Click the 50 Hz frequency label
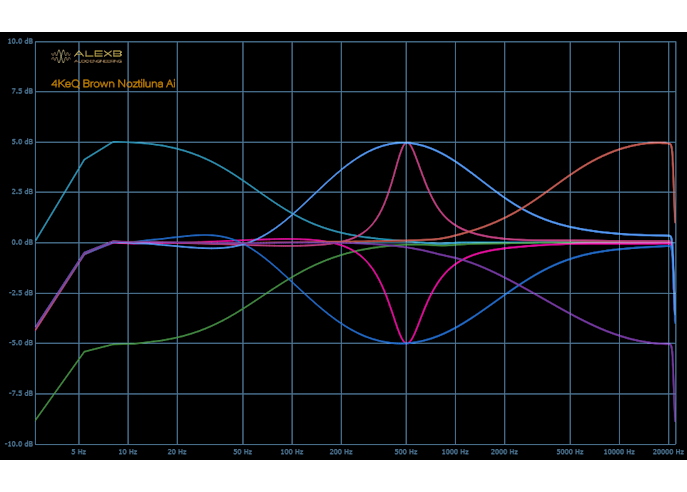The height and width of the screenshot is (492, 687). 243,453
